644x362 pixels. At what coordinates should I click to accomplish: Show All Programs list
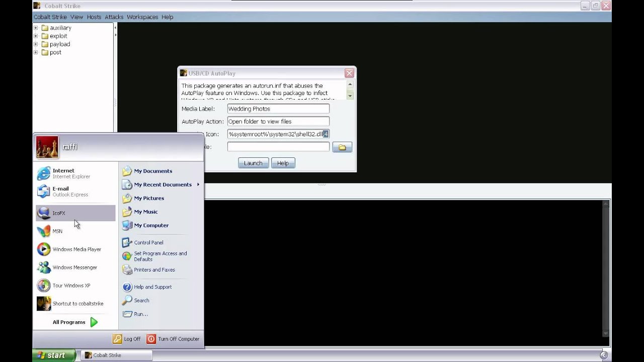(75, 322)
